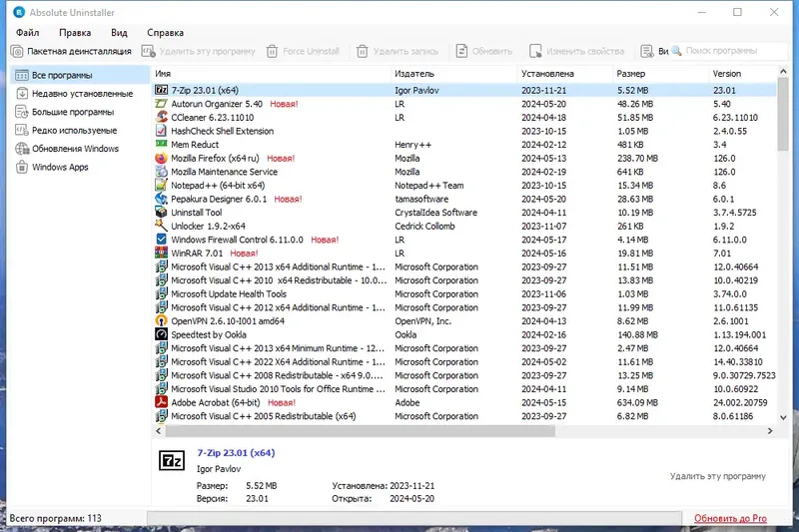Click the magnifier icon in search box
The width and height of the screenshot is (799, 532).
click(676, 51)
